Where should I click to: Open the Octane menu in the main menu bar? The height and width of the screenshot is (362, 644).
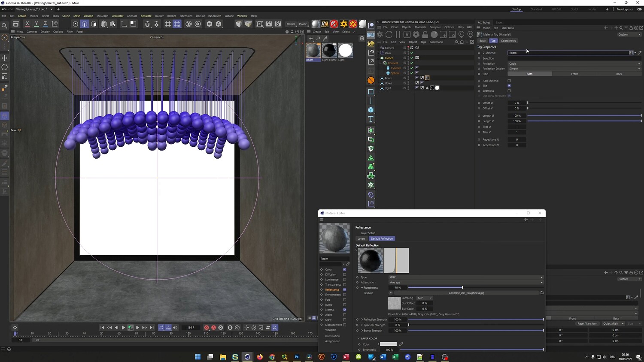(x=229, y=16)
